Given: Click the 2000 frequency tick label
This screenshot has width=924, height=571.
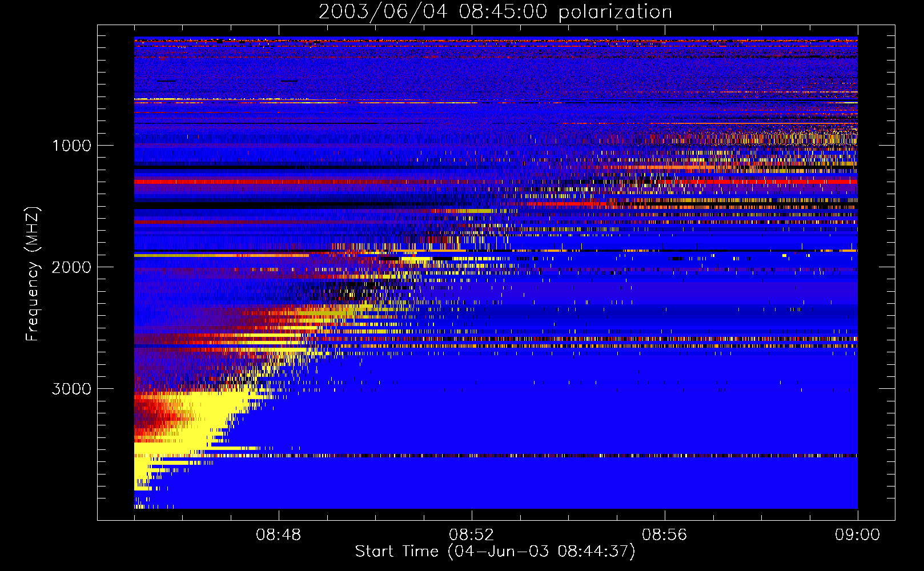Looking at the screenshot, I should 71,267.
